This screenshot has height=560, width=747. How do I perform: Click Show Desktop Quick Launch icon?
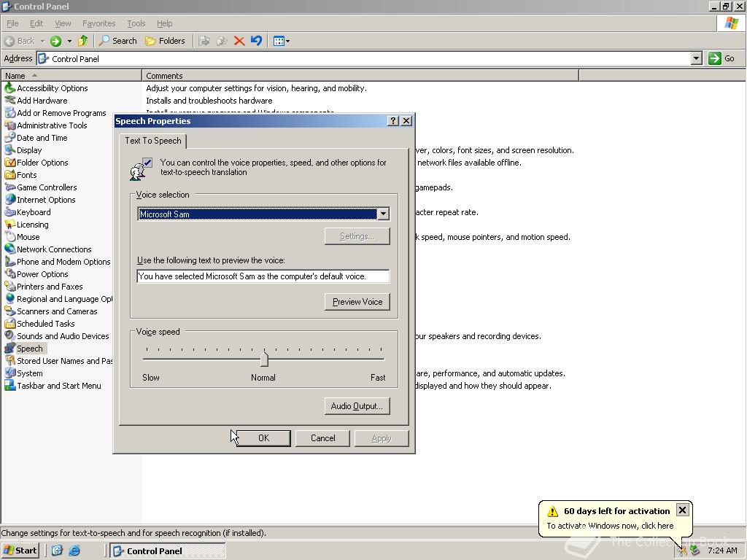tap(57, 551)
